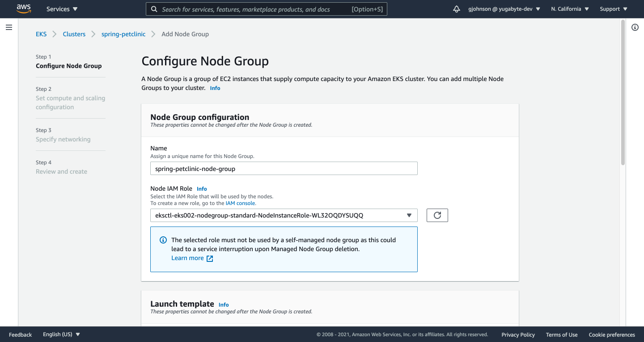Screen dimensions: 644x342
Task: Click the magnifier icon in the search bar
Action: tap(154, 9)
